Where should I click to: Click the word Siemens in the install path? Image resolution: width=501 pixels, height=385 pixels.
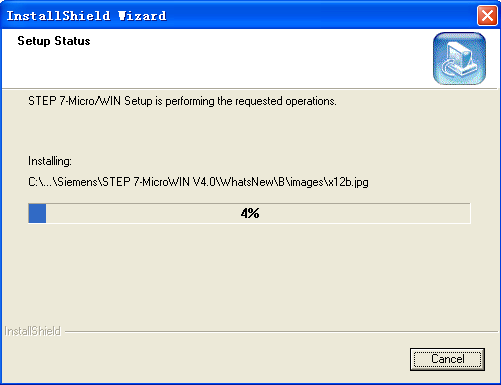point(77,182)
